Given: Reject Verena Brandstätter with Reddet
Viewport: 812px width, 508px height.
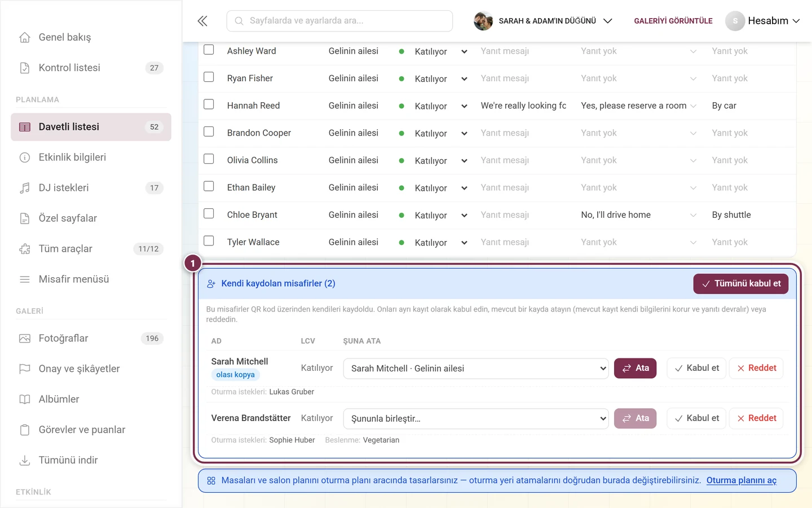Looking at the screenshot, I should (x=756, y=418).
